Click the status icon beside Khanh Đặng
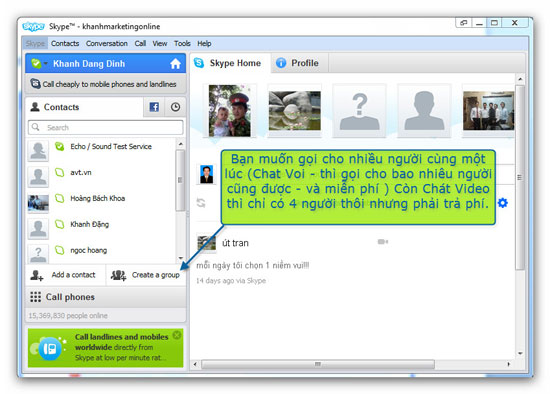The image size is (550, 394). pyautogui.click(x=60, y=224)
